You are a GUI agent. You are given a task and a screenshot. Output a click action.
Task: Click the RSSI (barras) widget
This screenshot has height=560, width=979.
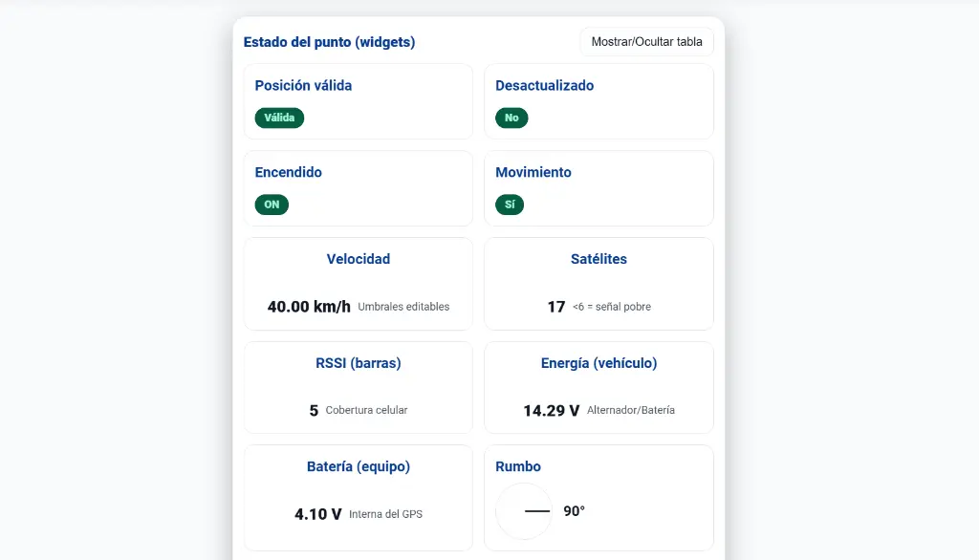[x=359, y=387]
